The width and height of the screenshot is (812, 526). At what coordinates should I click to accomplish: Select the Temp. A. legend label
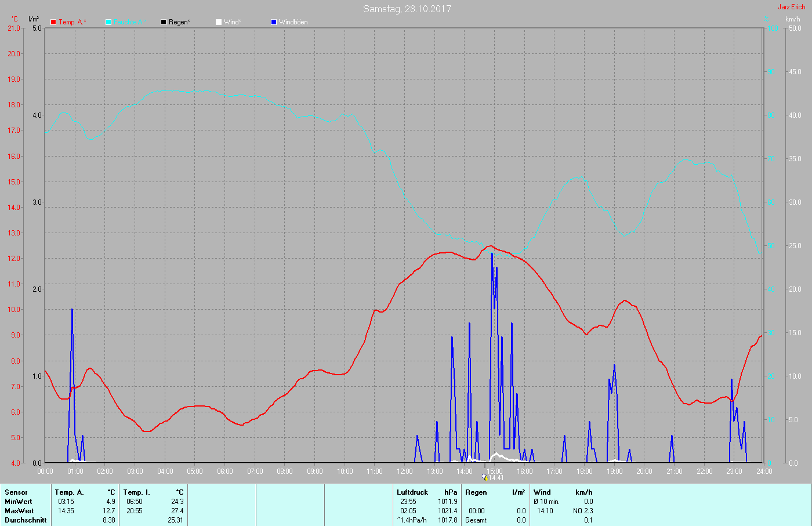[72, 22]
